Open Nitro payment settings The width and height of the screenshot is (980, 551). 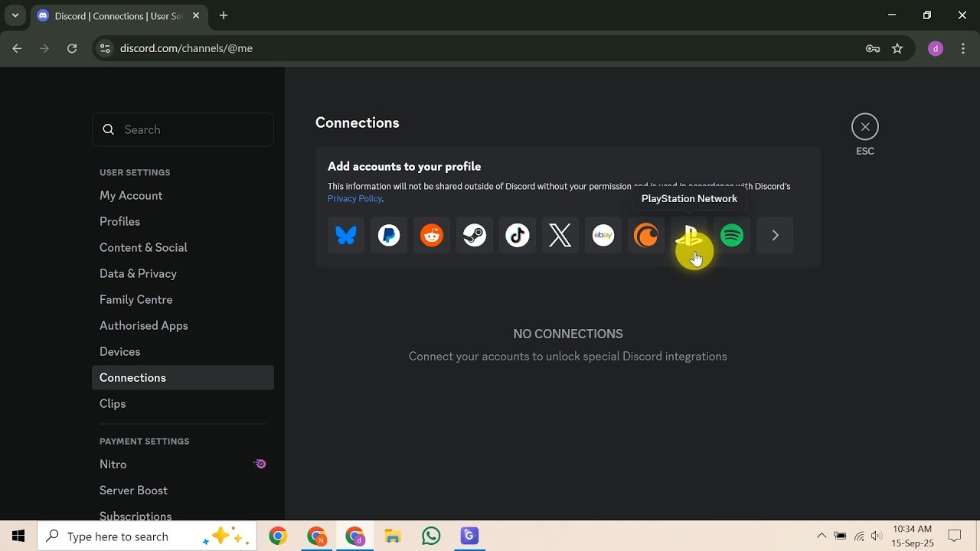[x=183, y=465]
